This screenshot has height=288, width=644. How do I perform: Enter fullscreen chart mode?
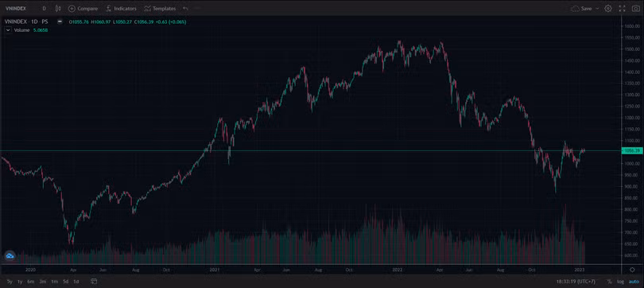pyautogui.click(x=623, y=8)
